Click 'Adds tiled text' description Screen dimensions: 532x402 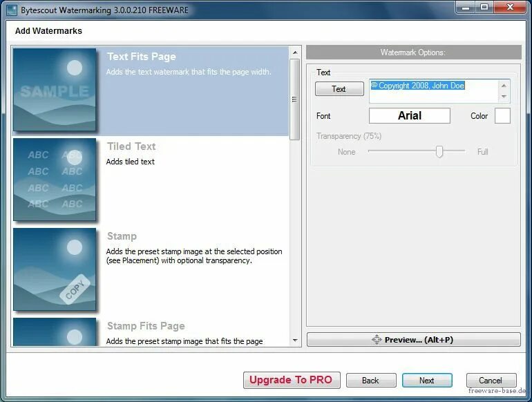tap(131, 162)
